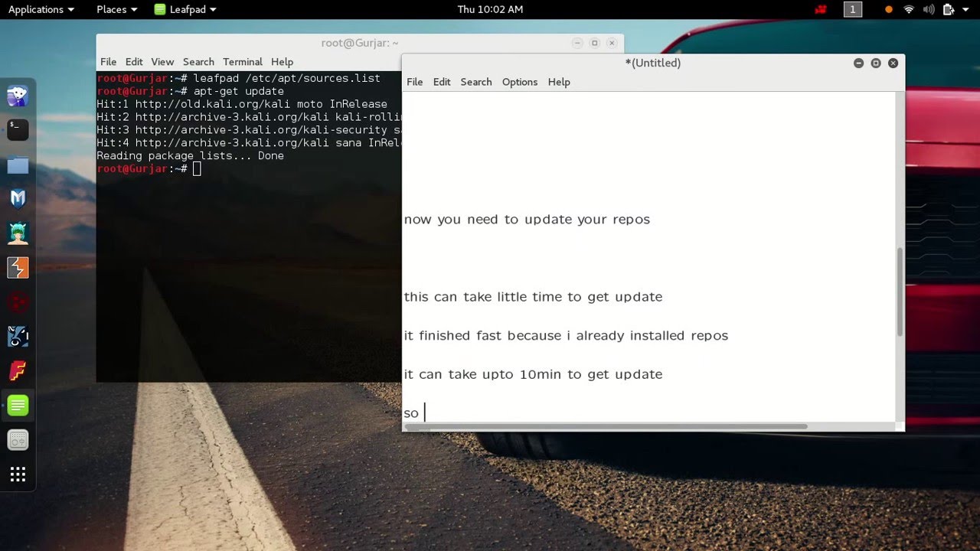Image resolution: width=980 pixels, height=551 pixels.
Task: Open the gray Tweak Tool dock icon
Action: pos(18,440)
